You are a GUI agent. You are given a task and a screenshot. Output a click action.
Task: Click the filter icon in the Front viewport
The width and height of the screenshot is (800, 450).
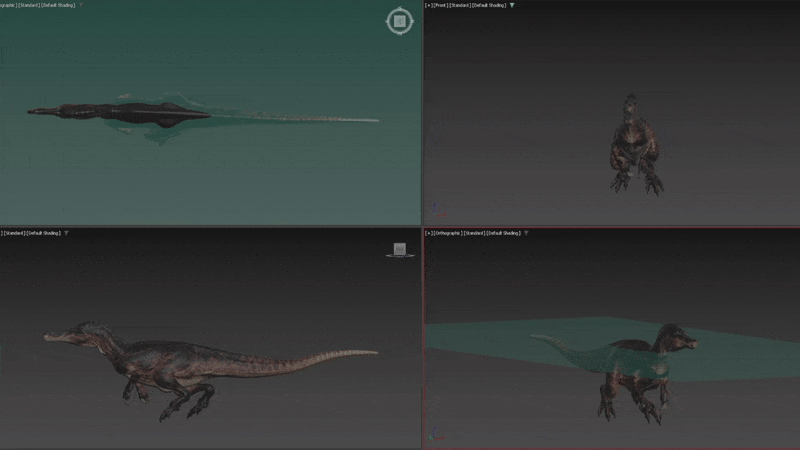pos(512,5)
